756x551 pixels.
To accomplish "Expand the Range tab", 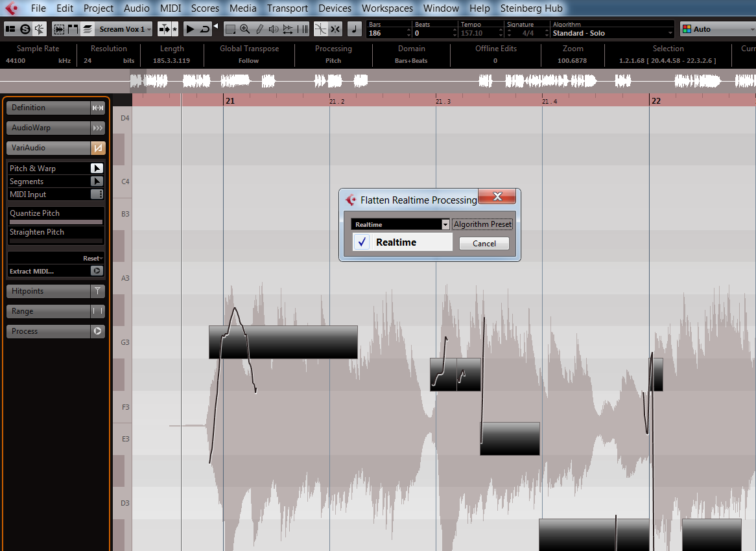I will (48, 311).
